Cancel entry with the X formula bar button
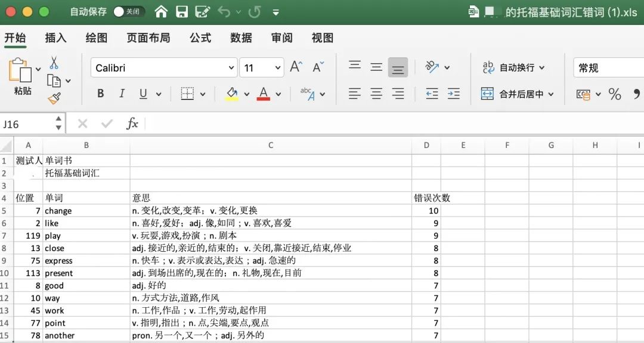Viewport: 644px width, 343px height. point(82,123)
